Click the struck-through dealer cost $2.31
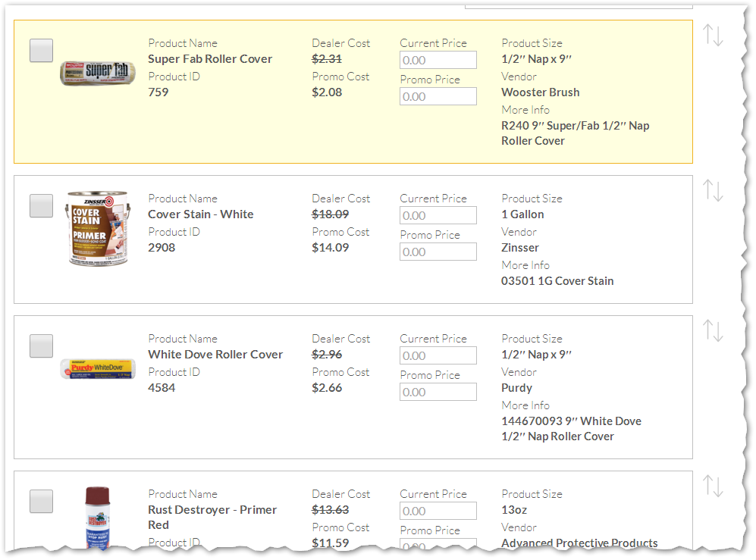 pyautogui.click(x=327, y=59)
